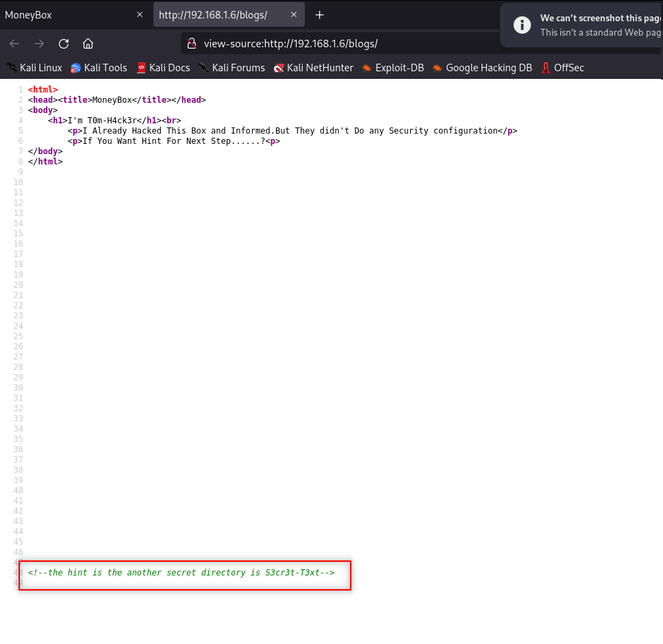Viewport: 663px width, 644px height.
Task: Close the MoneyBox tab
Action: (140, 15)
